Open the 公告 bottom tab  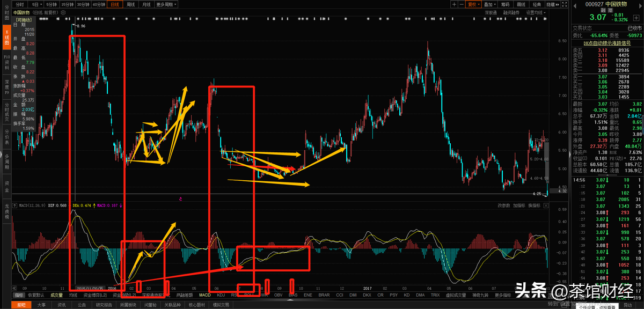coord(82,305)
